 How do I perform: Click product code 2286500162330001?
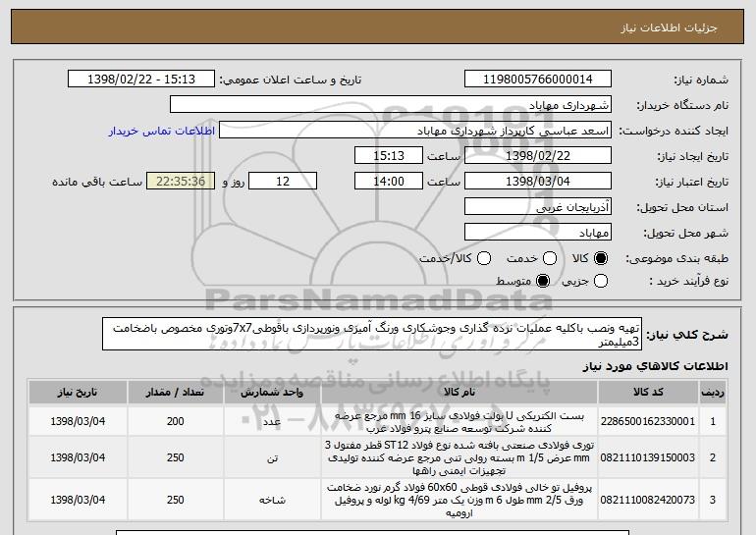648,421
